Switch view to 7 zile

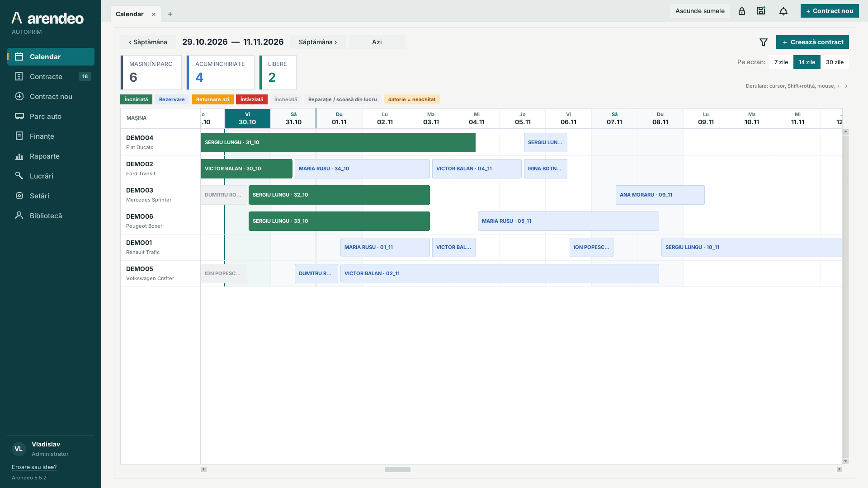click(x=781, y=62)
